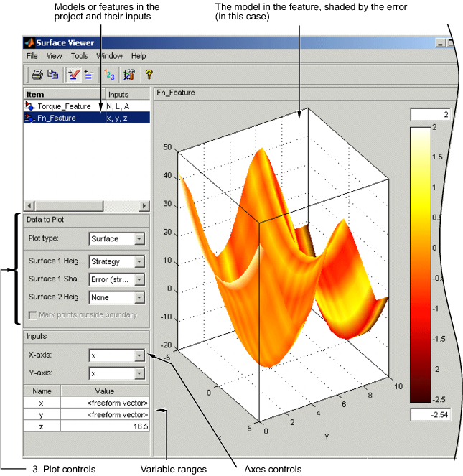Click the colored 123 toolbar icon

tap(109, 75)
